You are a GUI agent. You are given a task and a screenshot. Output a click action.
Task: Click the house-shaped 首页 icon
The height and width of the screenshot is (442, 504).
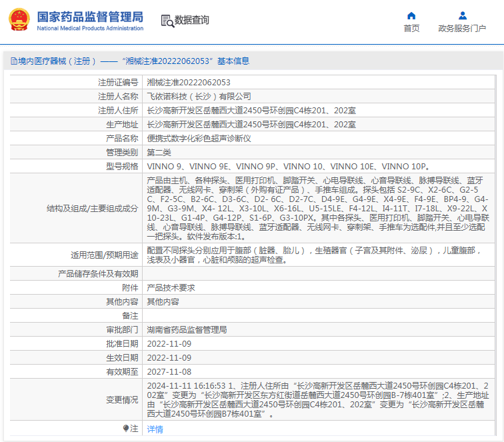click(411, 15)
